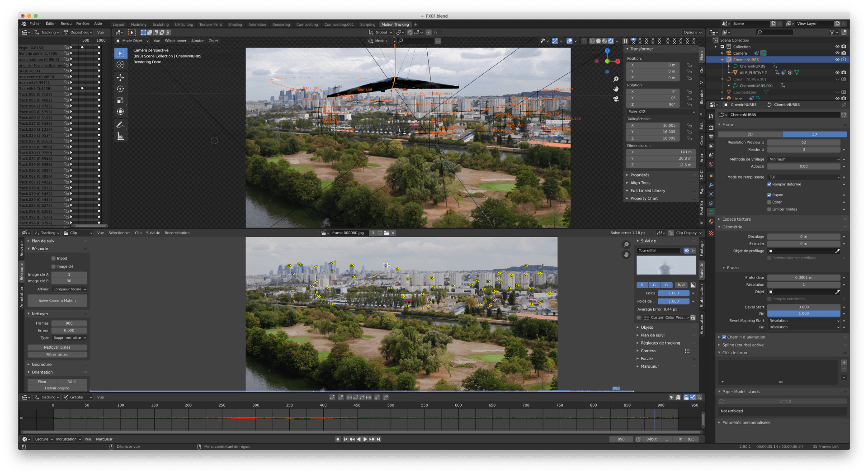Click the zoom magnifier in 3D viewport
868x474 pixels.
616,79
